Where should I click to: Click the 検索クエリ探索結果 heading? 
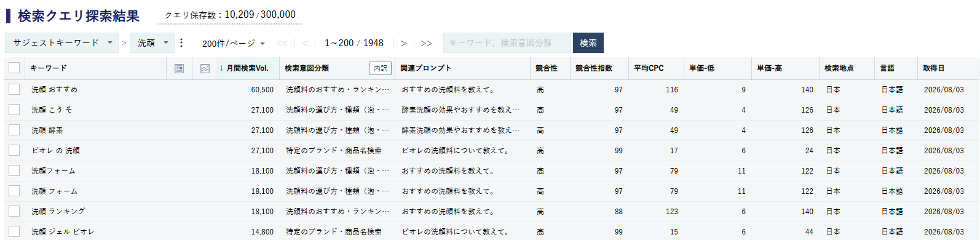(x=79, y=16)
